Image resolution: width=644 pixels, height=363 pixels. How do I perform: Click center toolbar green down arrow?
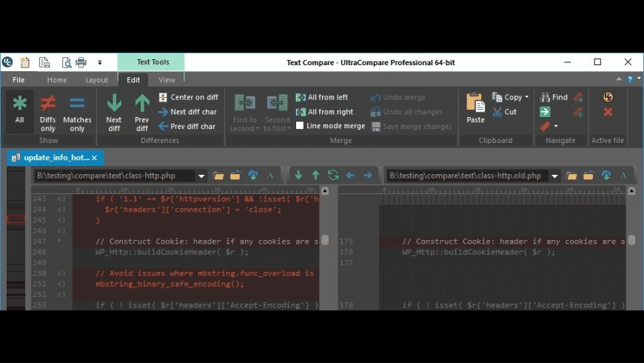(x=298, y=175)
